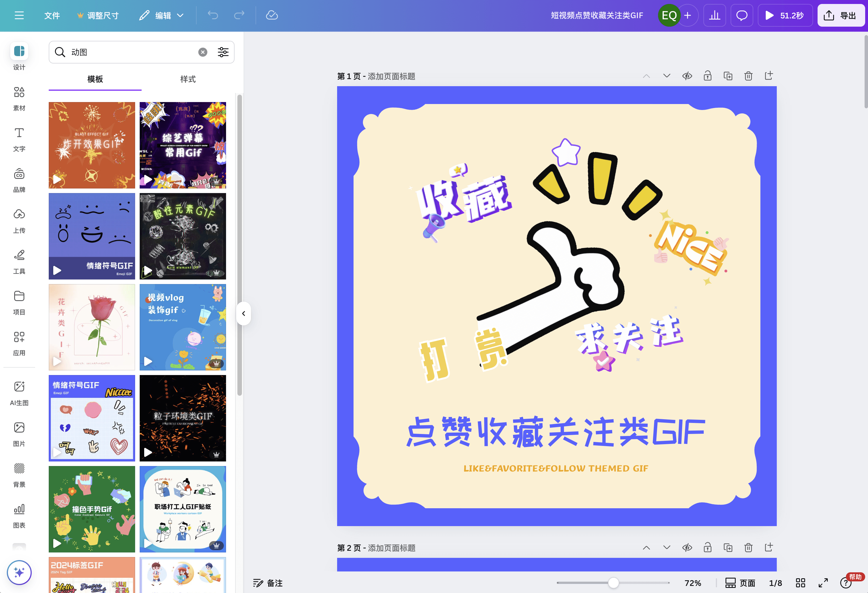Select the 职场打工人GIF贴纸 template
868x593 pixels.
tap(183, 509)
